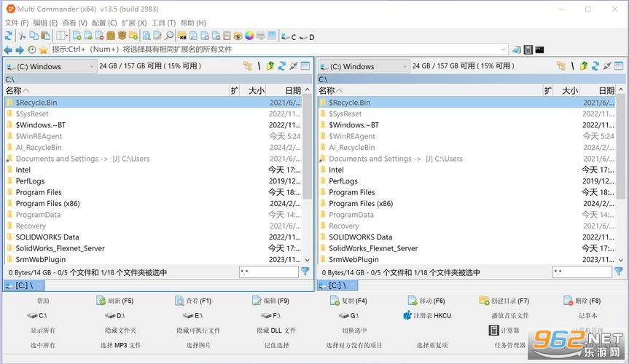629x364 pixels.
Task: Click left panel blue refresh icon
Action: 282,66
